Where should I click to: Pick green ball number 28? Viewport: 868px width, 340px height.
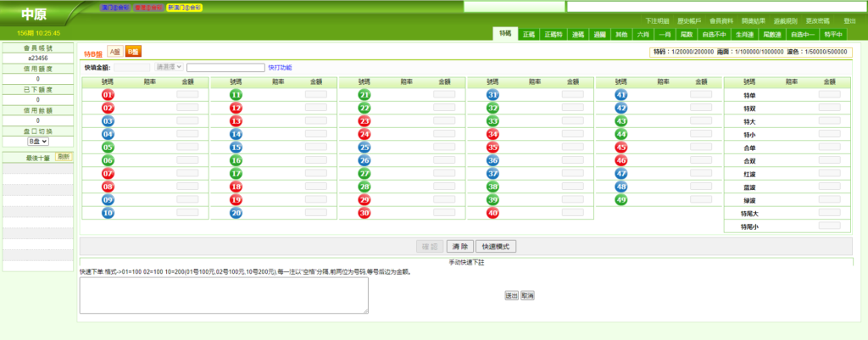pyautogui.click(x=364, y=187)
